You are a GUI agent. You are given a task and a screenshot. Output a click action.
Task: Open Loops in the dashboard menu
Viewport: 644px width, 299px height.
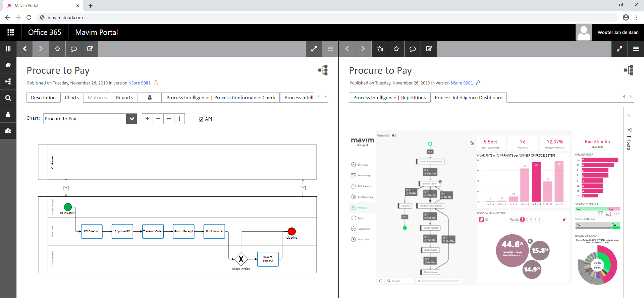tap(358, 218)
